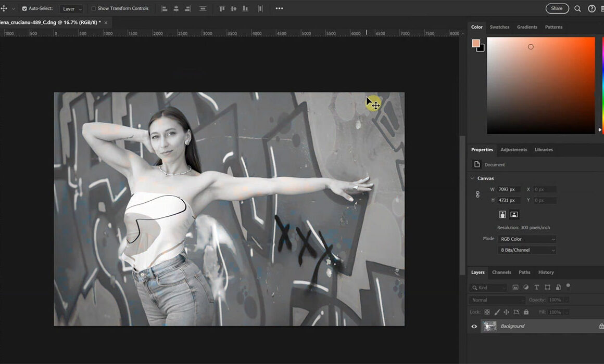Filter layers by type (T) icon
The height and width of the screenshot is (364, 604).
536,287
